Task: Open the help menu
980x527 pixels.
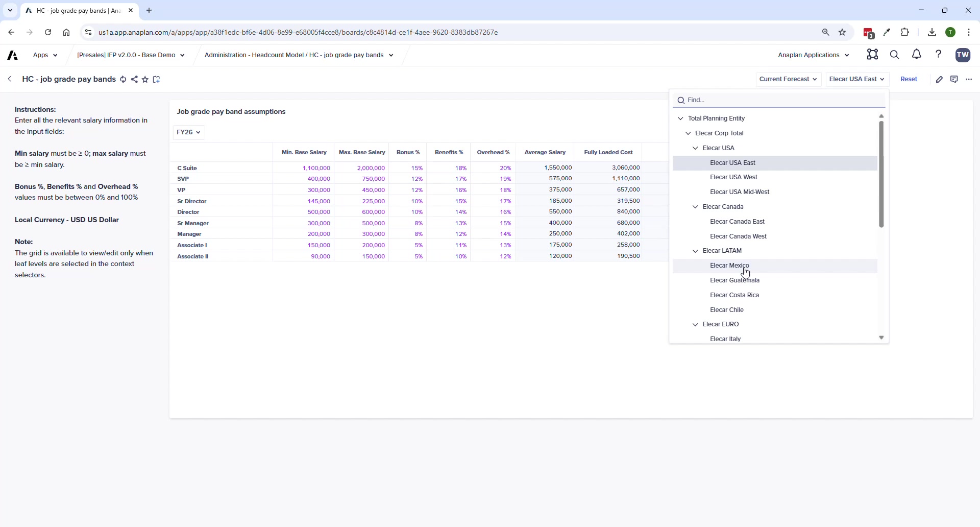Action: pyautogui.click(x=939, y=55)
